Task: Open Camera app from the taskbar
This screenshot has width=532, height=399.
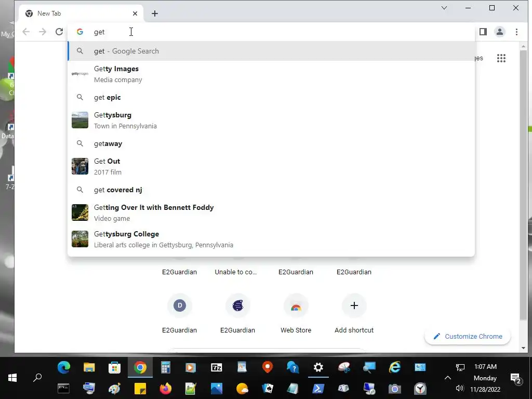Action: (395, 389)
